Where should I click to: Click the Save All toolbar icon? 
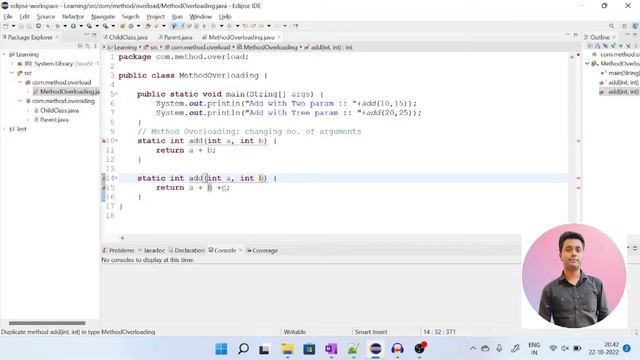tap(29, 26)
